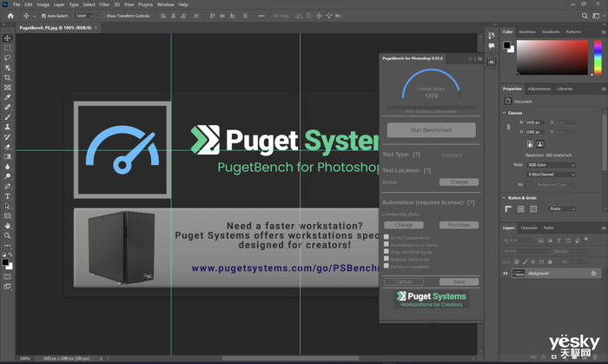The width and height of the screenshot is (608, 364).
Task: Click the hue spectrum slider
Action: 598,57
